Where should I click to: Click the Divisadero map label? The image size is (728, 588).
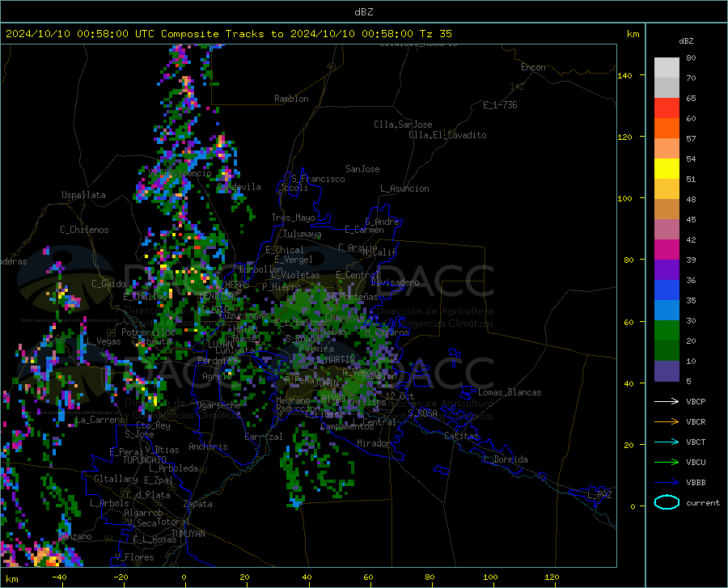click(395, 282)
